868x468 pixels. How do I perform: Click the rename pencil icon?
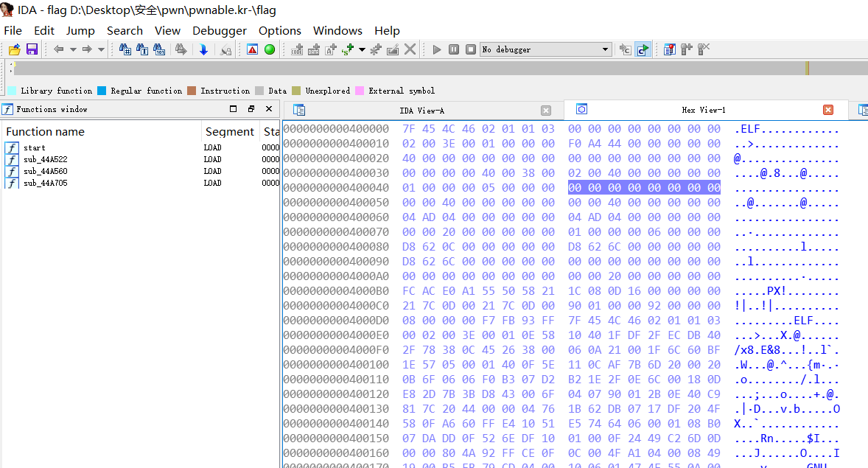[393, 49]
